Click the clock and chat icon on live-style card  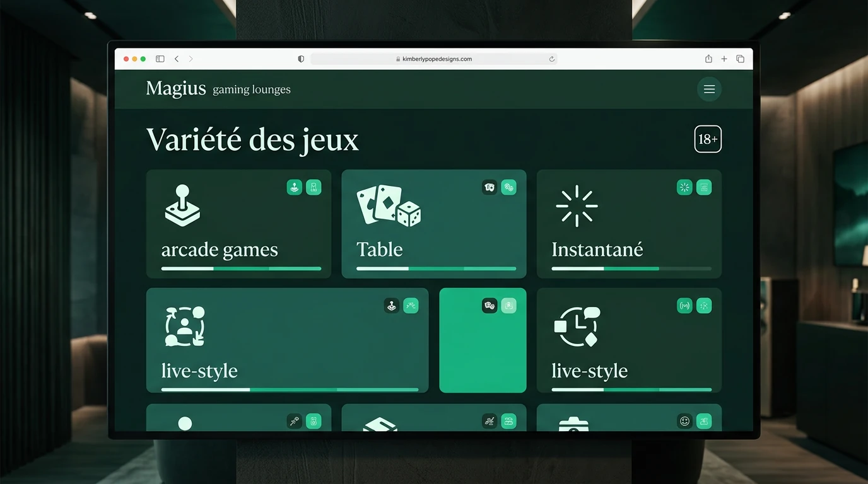[577, 326]
